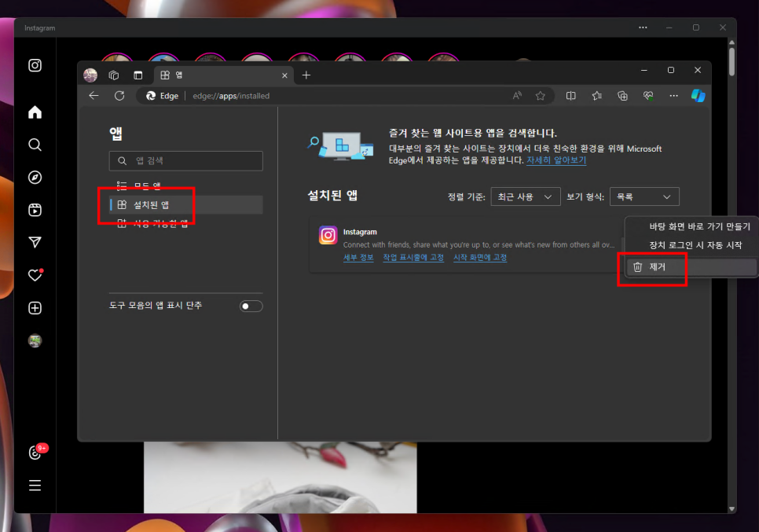This screenshot has height=532, width=759.
Task: Click Instagram window vertical scrollbar thumb
Action: point(731,61)
